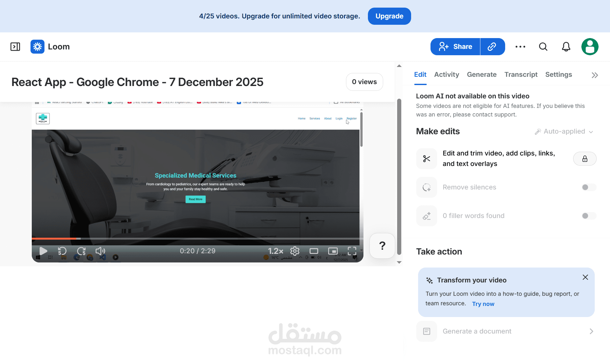Switch to the Generate tab
The image size is (610, 364).
[x=482, y=75]
